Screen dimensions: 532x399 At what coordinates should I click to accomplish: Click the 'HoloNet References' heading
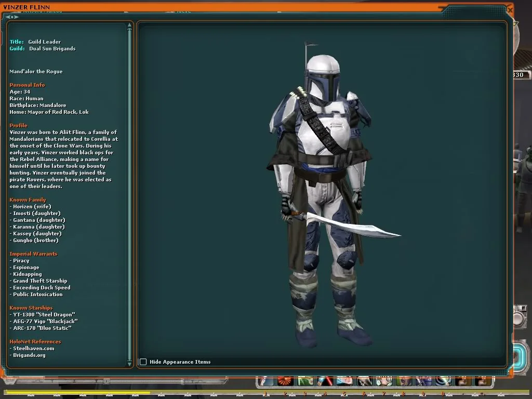(x=35, y=342)
